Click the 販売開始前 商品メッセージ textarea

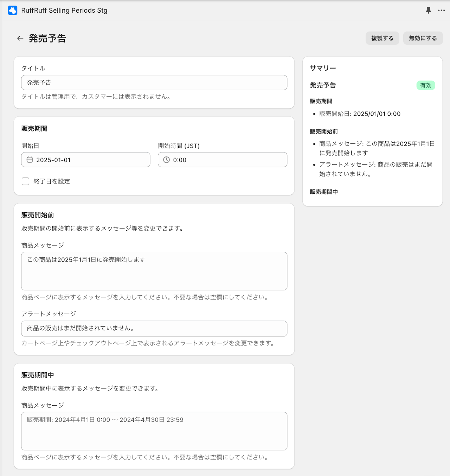[154, 271]
